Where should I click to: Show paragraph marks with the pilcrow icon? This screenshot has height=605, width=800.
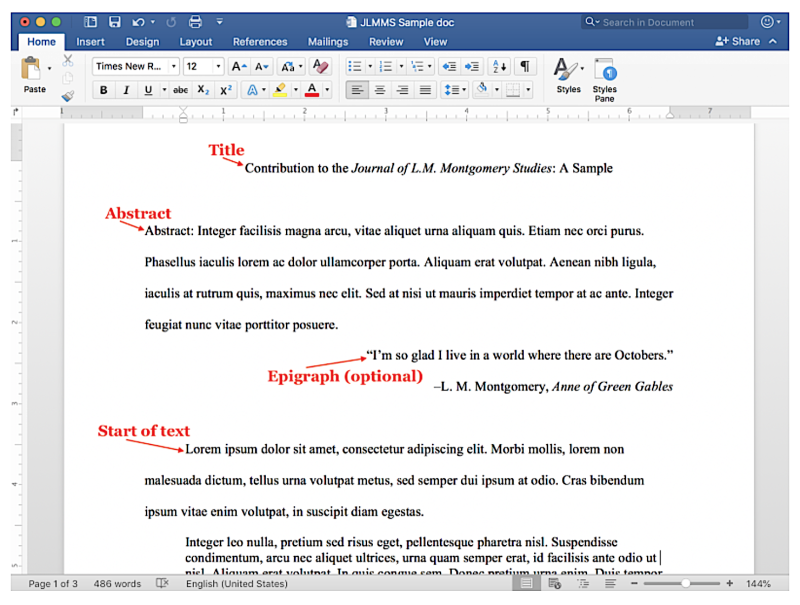coord(525,66)
